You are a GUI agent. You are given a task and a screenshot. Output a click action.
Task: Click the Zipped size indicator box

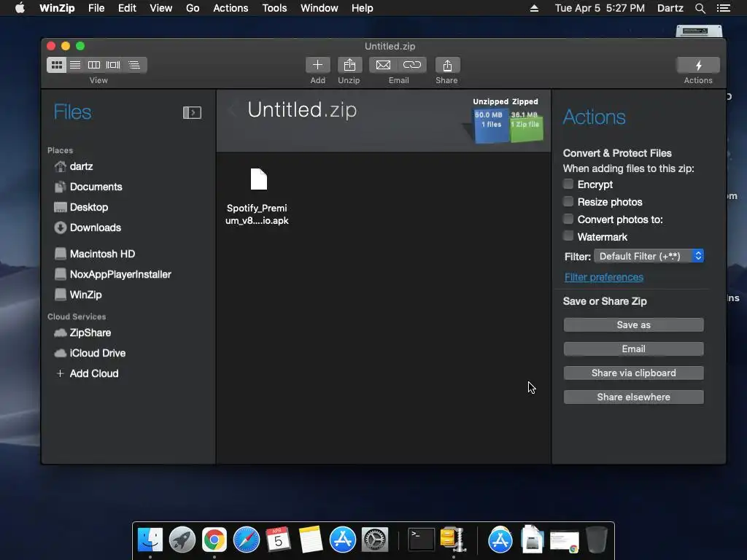[526, 125]
